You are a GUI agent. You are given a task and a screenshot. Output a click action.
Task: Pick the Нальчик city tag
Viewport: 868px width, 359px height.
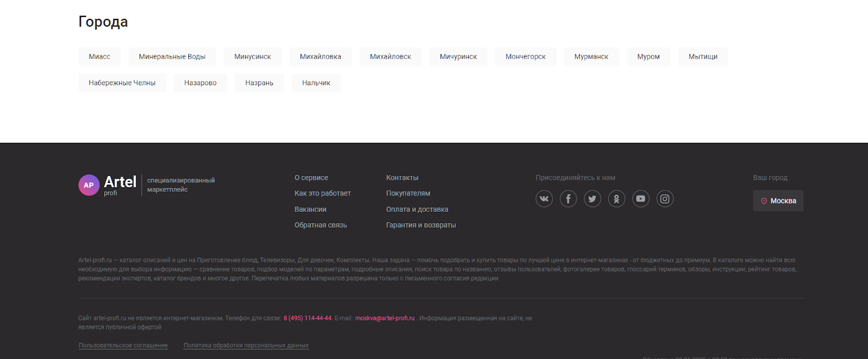(316, 83)
